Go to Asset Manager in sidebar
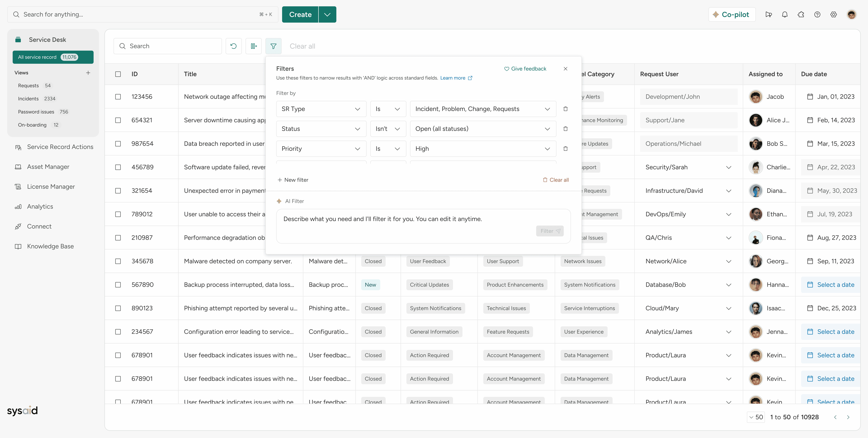868x438 pixels. click(48, 167)
